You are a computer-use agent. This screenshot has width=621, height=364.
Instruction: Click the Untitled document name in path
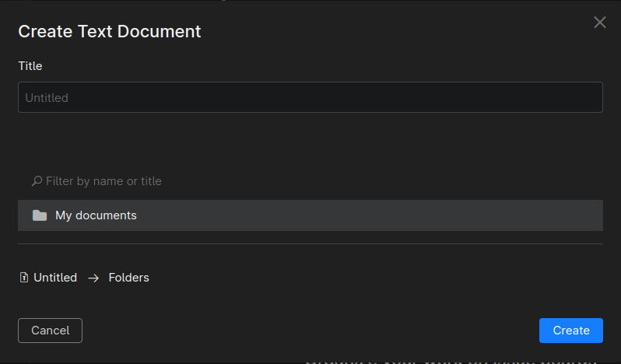point(55,278)
